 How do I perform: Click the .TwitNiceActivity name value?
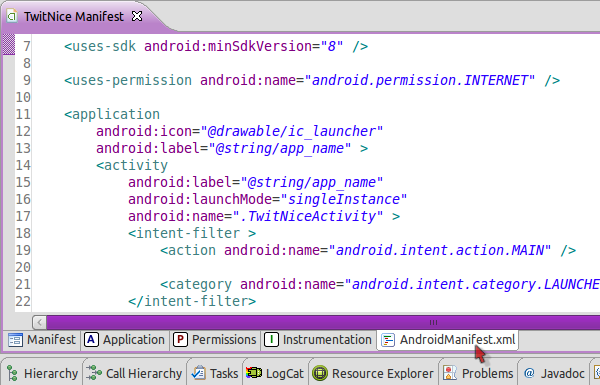point(308,216)
